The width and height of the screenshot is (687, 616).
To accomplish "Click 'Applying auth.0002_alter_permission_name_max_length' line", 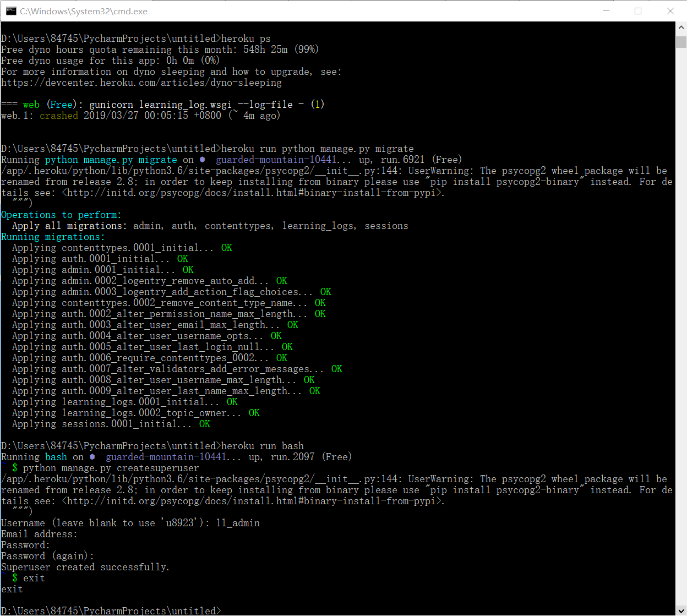I will pos(169,314).
